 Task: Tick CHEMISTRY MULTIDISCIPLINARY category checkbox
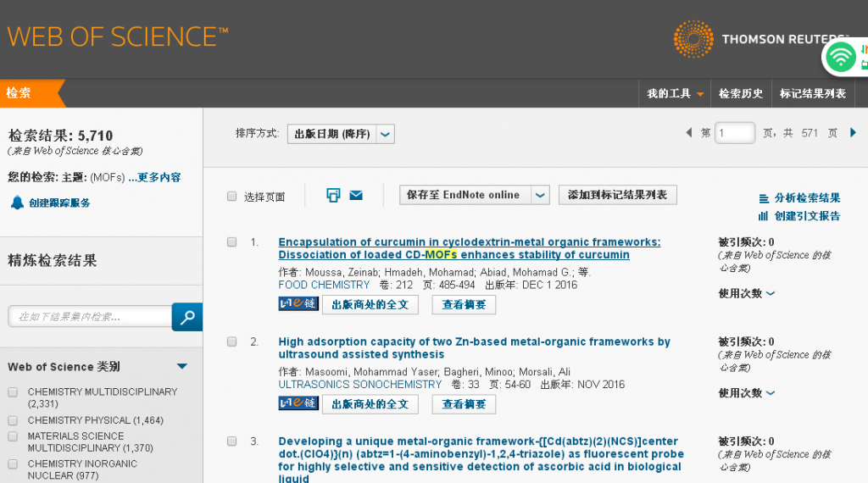click(13, 392)
